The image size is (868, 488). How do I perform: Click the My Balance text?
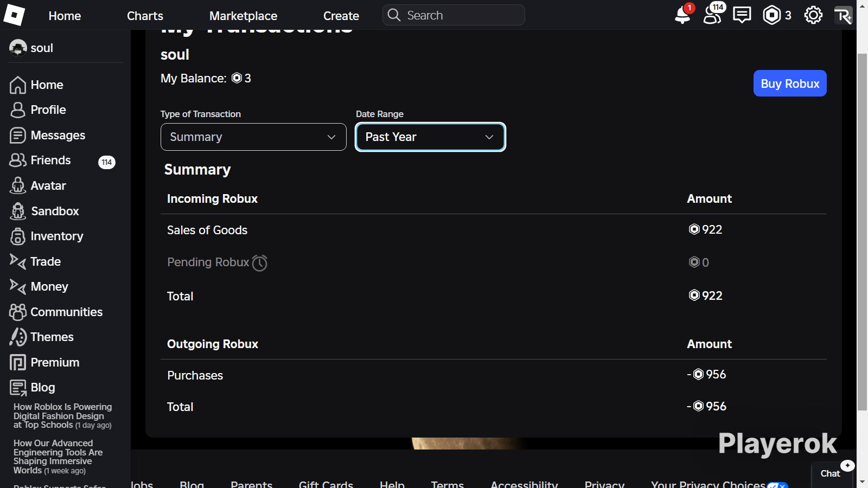coord(206,78)
